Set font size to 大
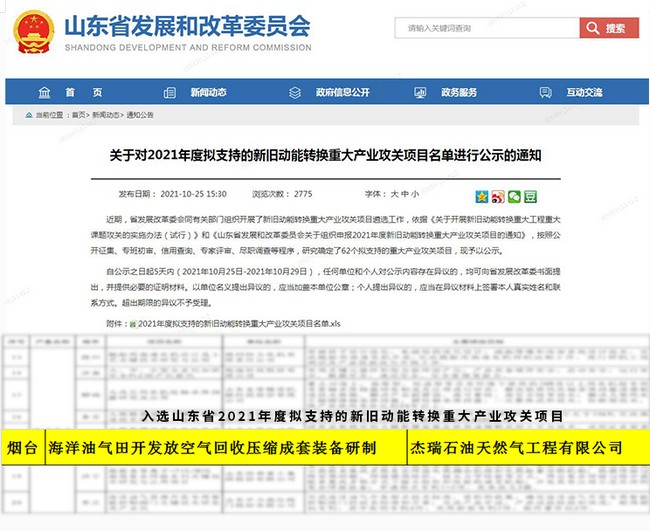Viewport: 650px width, 531px height. click(x=394, y=194)
